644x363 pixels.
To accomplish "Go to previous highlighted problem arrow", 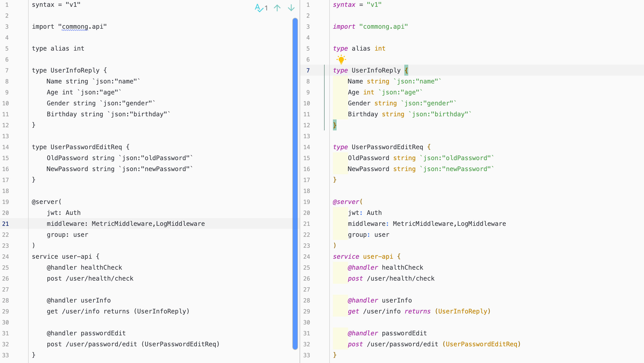I will pos(277,8).
